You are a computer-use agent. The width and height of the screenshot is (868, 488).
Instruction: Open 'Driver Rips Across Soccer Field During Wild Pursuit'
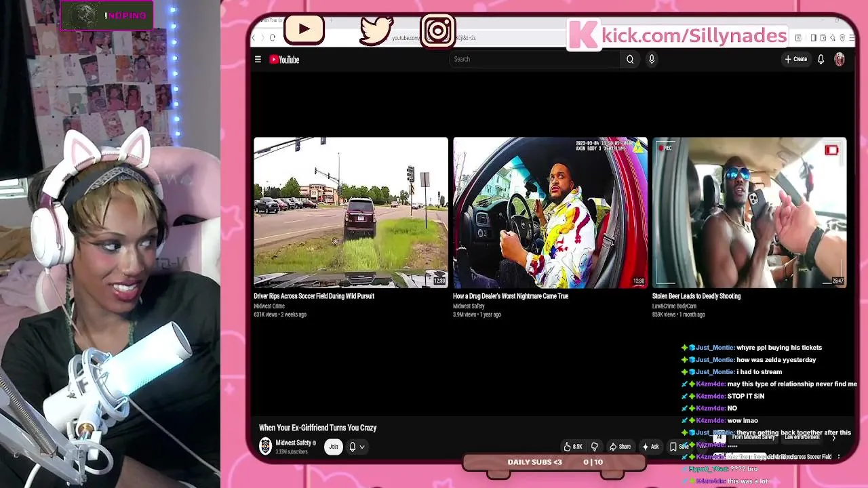click(314, 296)
